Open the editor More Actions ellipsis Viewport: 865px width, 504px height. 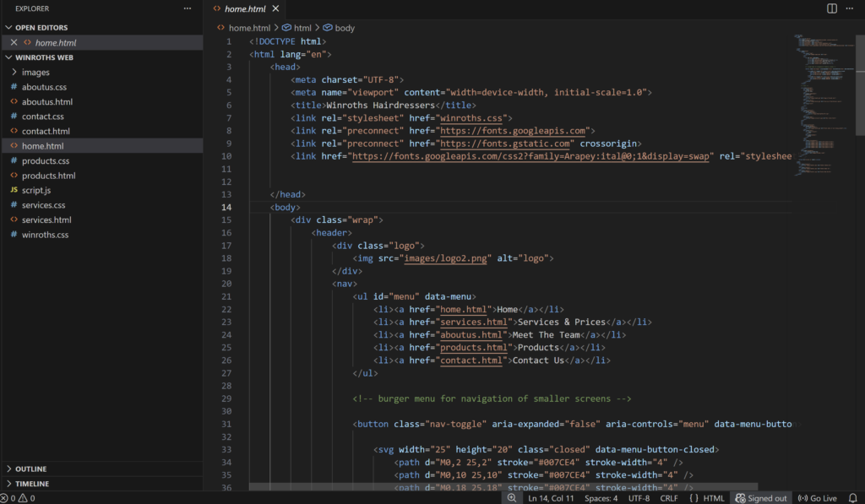[851, 8]
